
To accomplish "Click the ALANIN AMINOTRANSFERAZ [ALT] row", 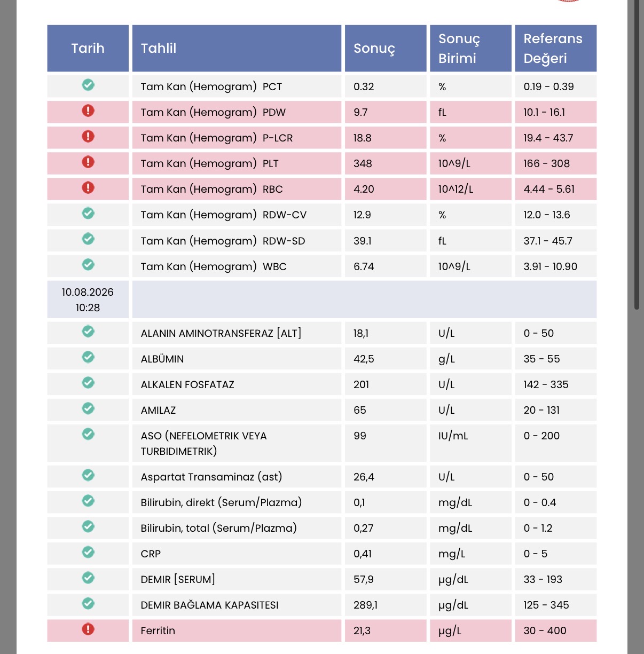I will point(322,333).
